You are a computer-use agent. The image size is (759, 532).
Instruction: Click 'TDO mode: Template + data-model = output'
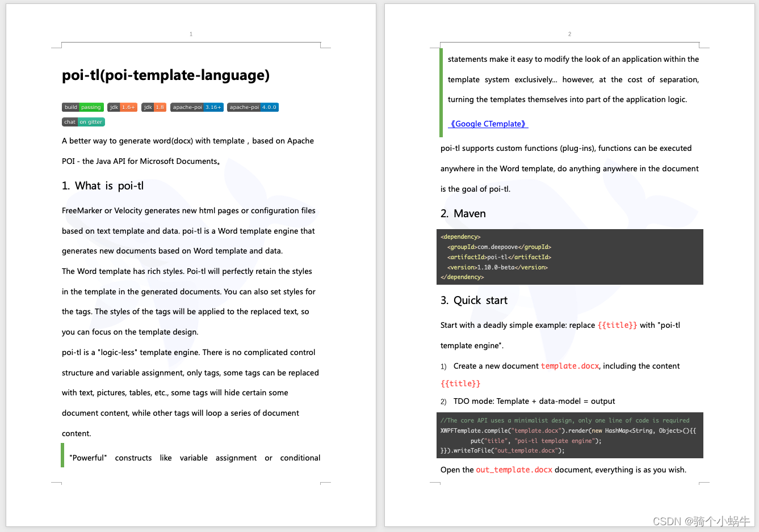pyautogui.click(x=534, y=401)
